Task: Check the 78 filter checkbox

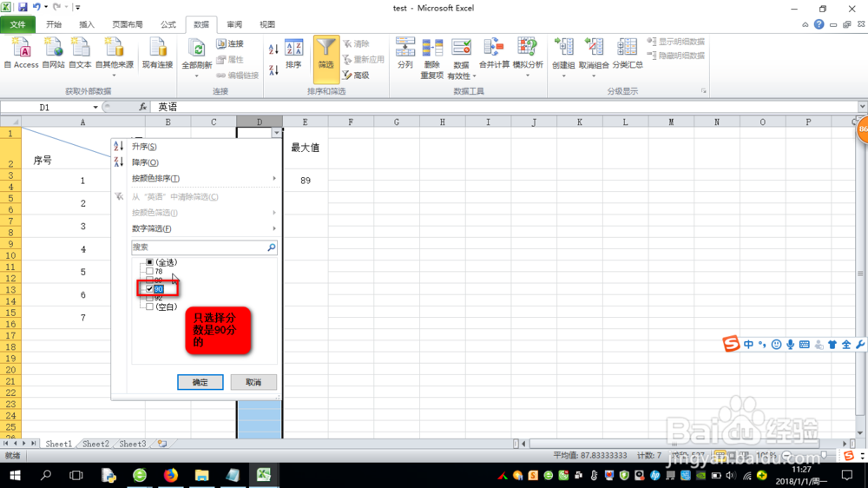Action: (x=149, y=272)
